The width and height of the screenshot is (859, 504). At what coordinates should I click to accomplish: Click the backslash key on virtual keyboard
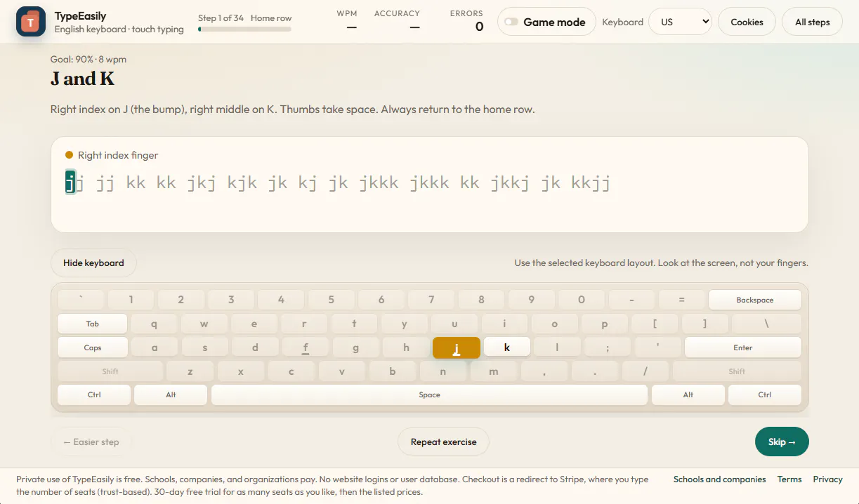pos(766,324)
